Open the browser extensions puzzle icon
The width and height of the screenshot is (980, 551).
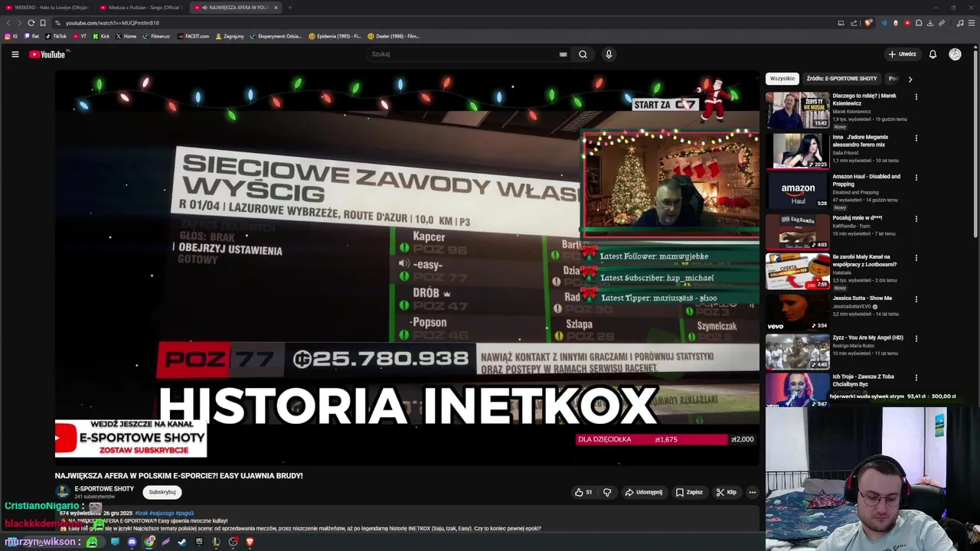point(919,23)
